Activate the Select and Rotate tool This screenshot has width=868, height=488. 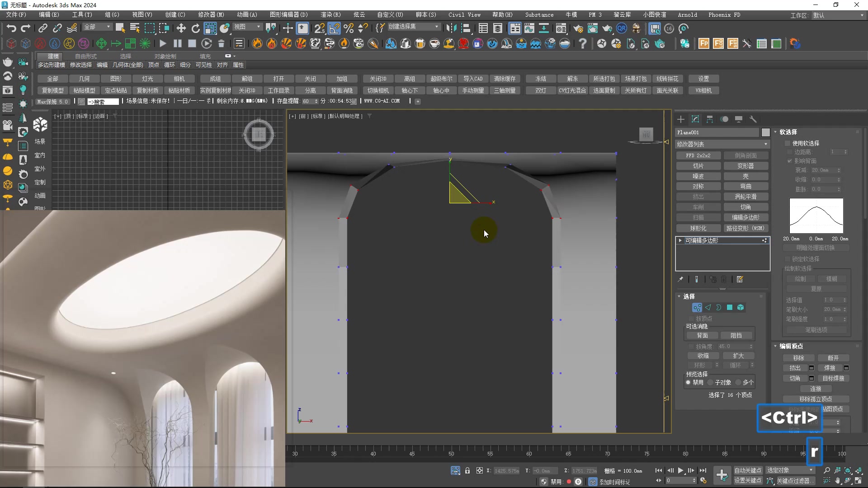(x=195, y=28)
